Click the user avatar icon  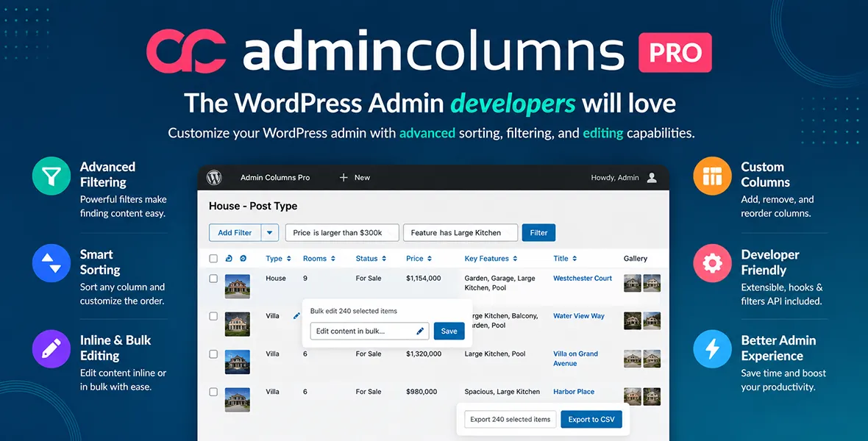(652, 178)
